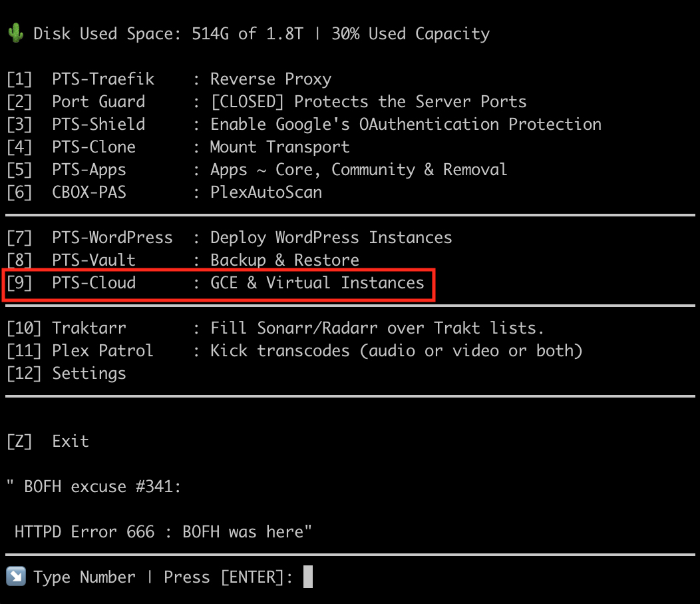This screenshot has width=700, height=604.
Task: Open the [12] Settings entry
Action: click(x=89, y=374)
